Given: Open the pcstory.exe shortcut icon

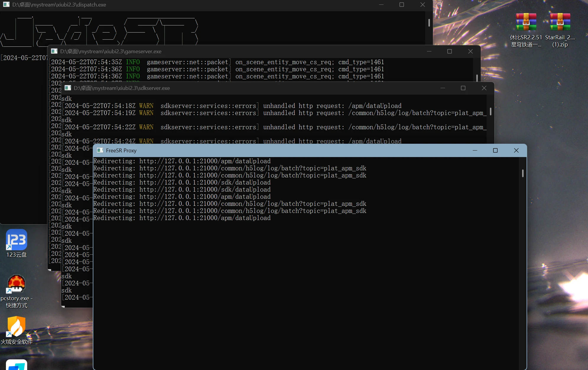Looking at the screenshot, I should coord(17,284).
